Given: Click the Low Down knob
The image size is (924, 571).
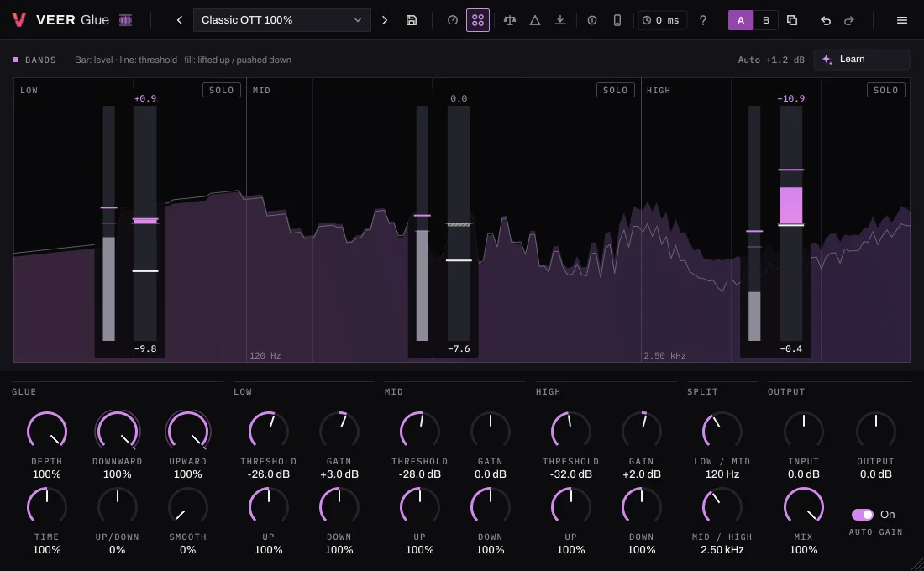Looking at the screenshot, I should [x=339, y=506].
